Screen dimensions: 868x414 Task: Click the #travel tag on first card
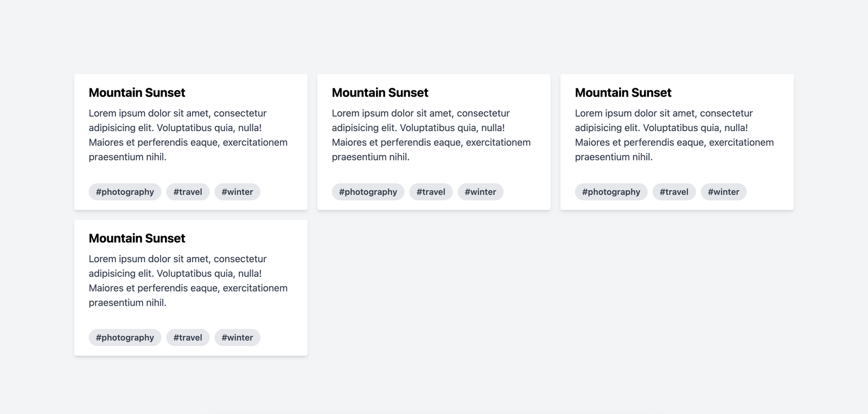coord(188,192)
